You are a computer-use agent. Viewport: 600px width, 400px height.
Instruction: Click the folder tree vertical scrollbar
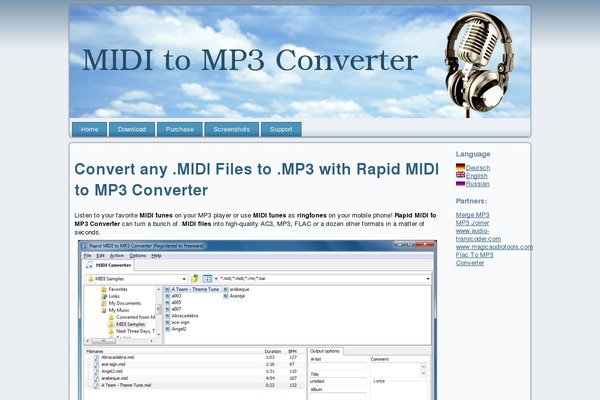coord(158,311)
